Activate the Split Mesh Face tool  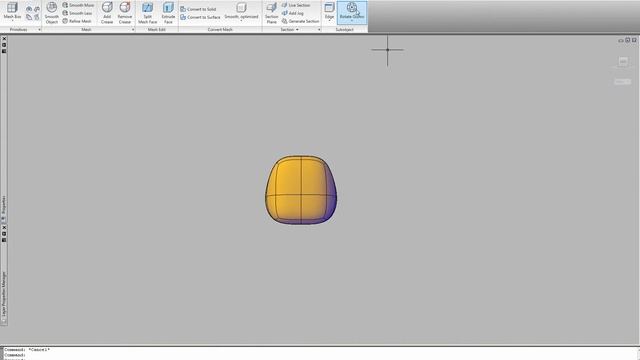[x=147, y=13]
